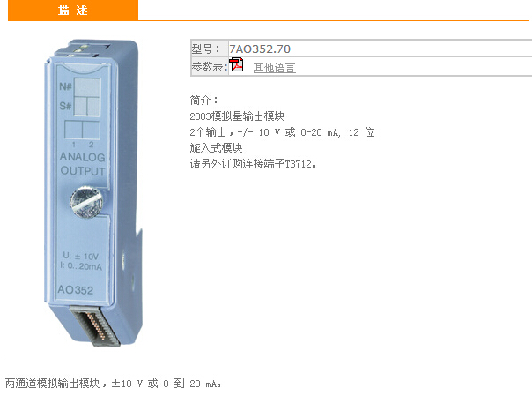Click the bottom pin connector of the module
This screenshot has height=403, width=532.
(x=96, y=326)
